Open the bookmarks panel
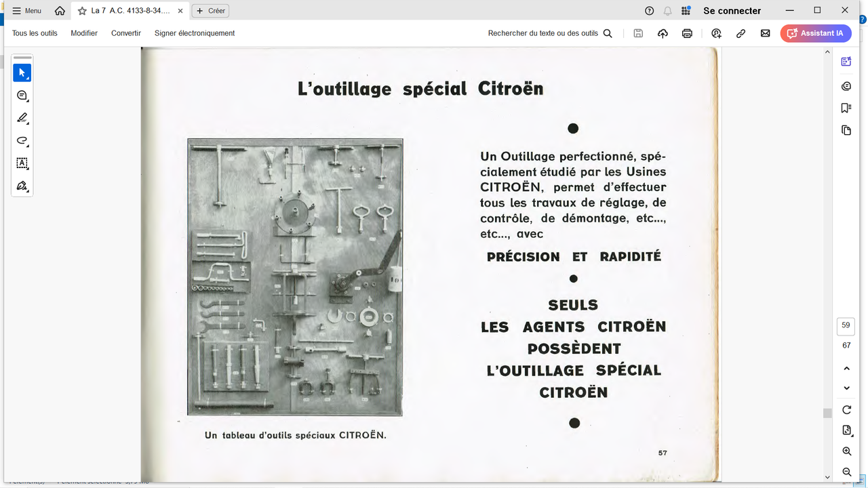Viewport: 868px width, 488px height. (x=846, y=108)
